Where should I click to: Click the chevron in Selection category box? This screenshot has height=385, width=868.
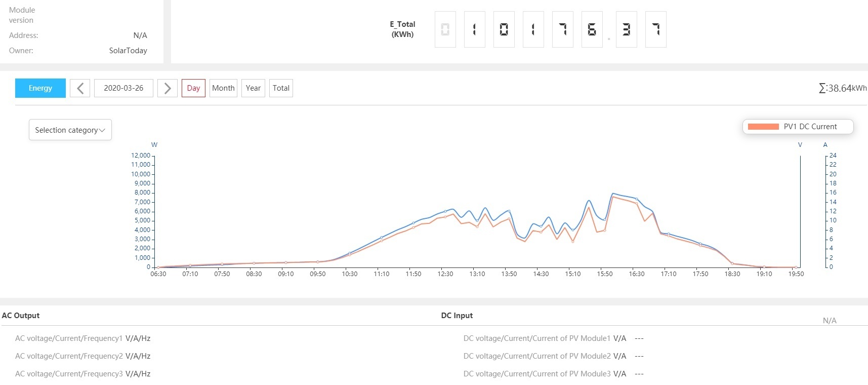click(102, 131)
